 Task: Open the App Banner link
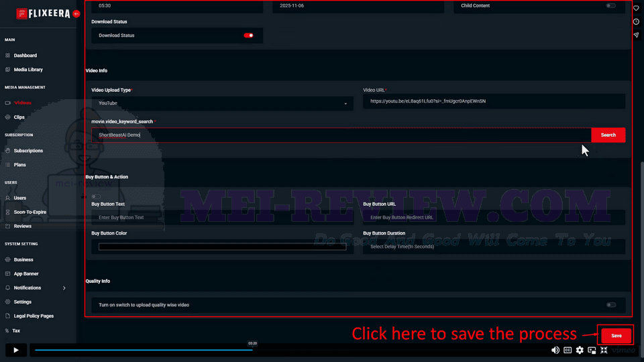pos(26,274)
